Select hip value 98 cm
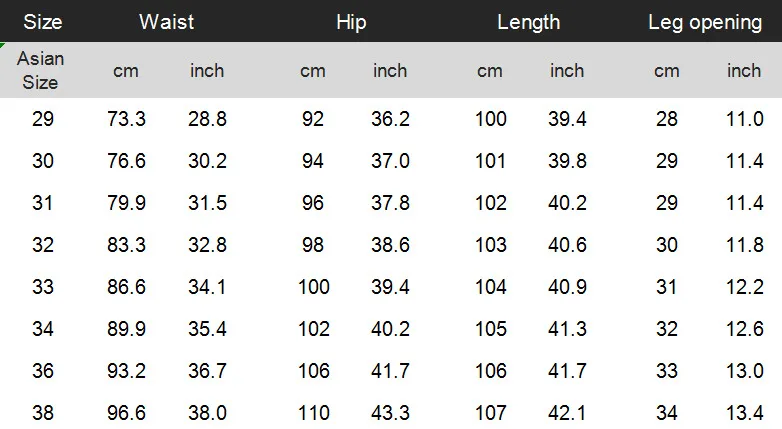Screen dimensions: 782x429 point(313,244)
